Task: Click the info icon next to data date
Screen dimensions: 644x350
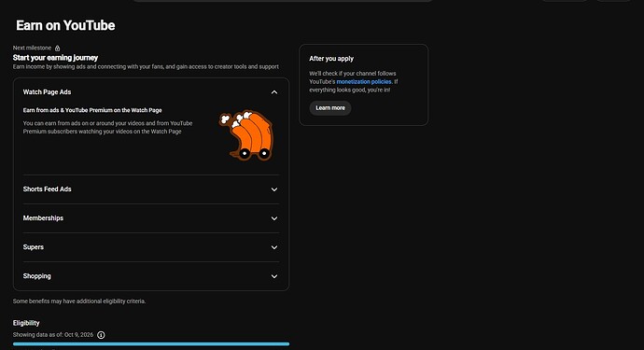Action: tap(101, 335)
